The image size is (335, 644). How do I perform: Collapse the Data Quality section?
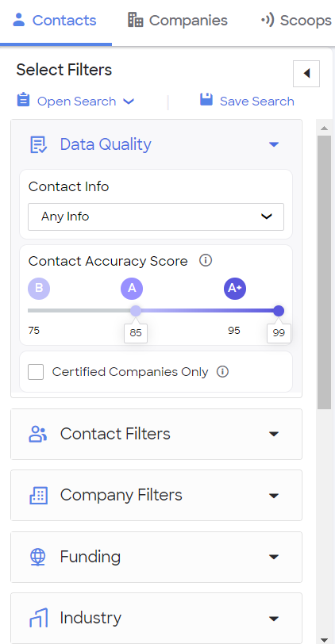pyautogui.click(x=274, y=144)
